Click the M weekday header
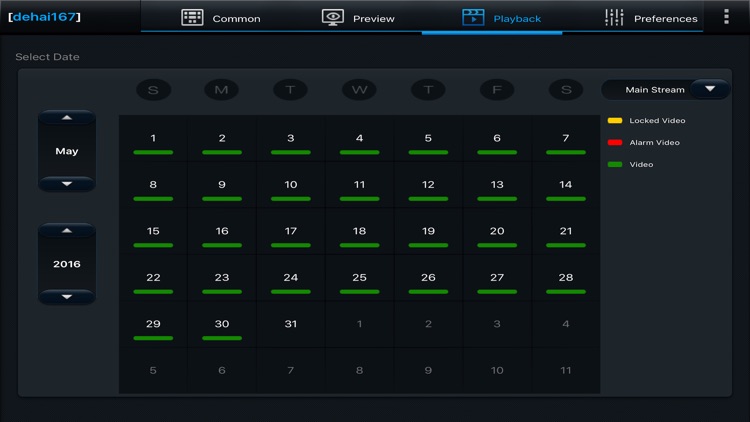The width and height of the screenshot is (750, 422). pos(221,89)
